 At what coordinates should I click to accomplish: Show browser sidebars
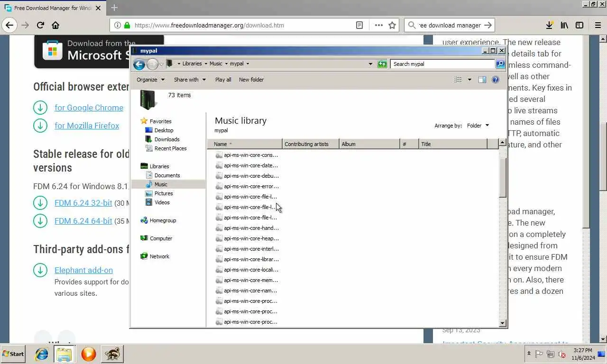pyautogui.click(x=579, y=25)
